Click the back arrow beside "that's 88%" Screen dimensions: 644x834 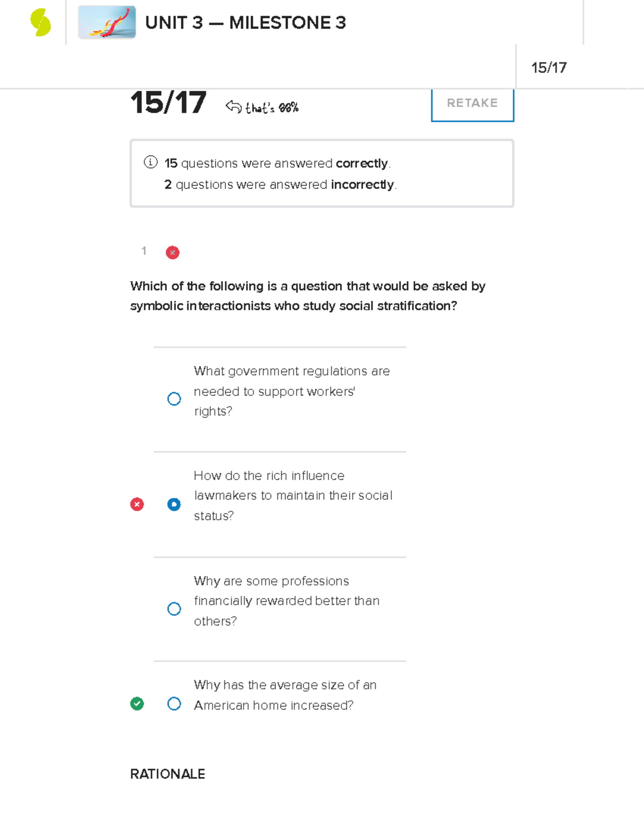[x=233, y=106]
